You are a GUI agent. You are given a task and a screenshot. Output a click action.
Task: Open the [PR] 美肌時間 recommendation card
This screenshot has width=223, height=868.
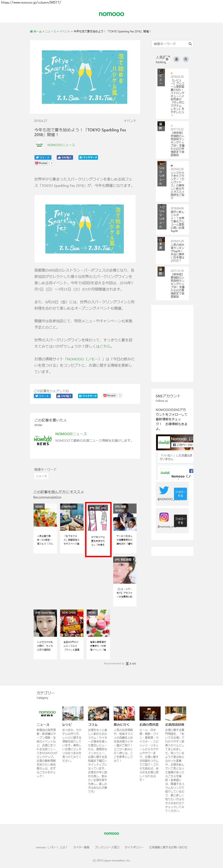pyautogui.click(x=125, y=581)
